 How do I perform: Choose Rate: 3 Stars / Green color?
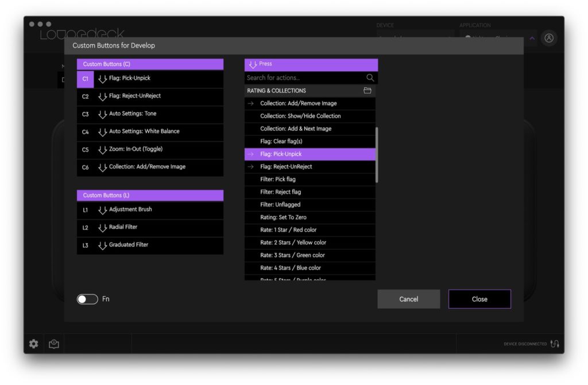coord(310,255)
